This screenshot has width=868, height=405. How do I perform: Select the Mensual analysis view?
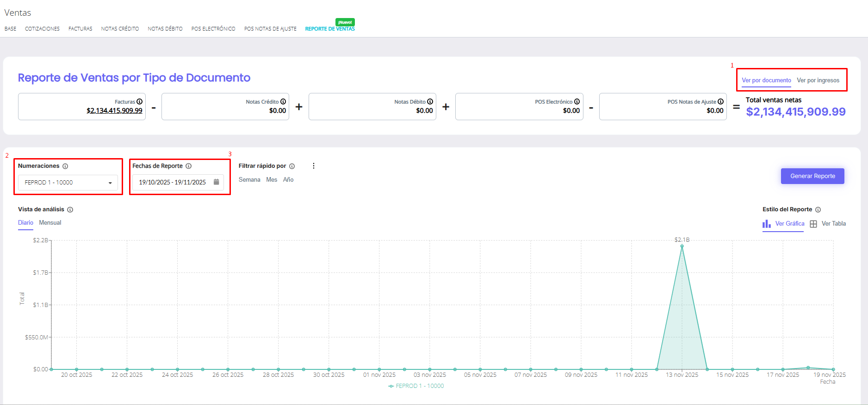[x=50, y=223]
